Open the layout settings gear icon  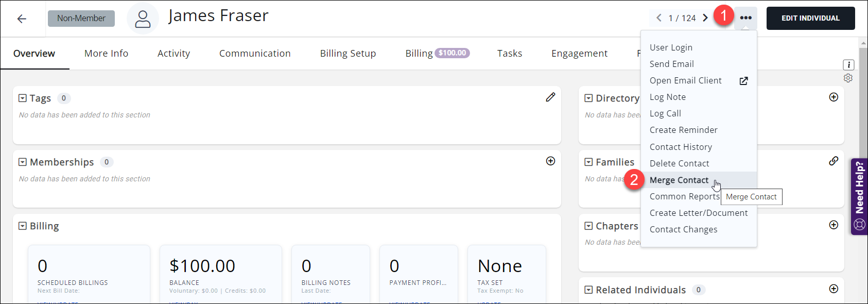[848, 78]
